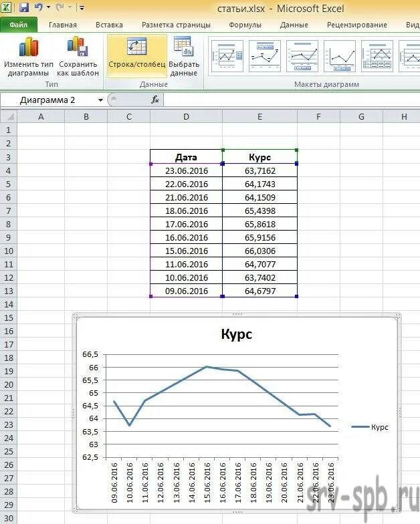Select the third chart layout thumbnail

coord(302,56)
